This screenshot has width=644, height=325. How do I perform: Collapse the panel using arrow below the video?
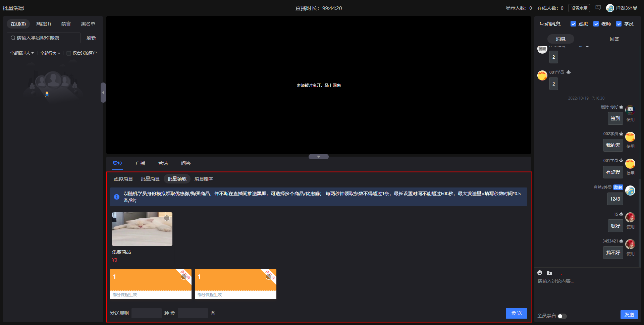318,156
